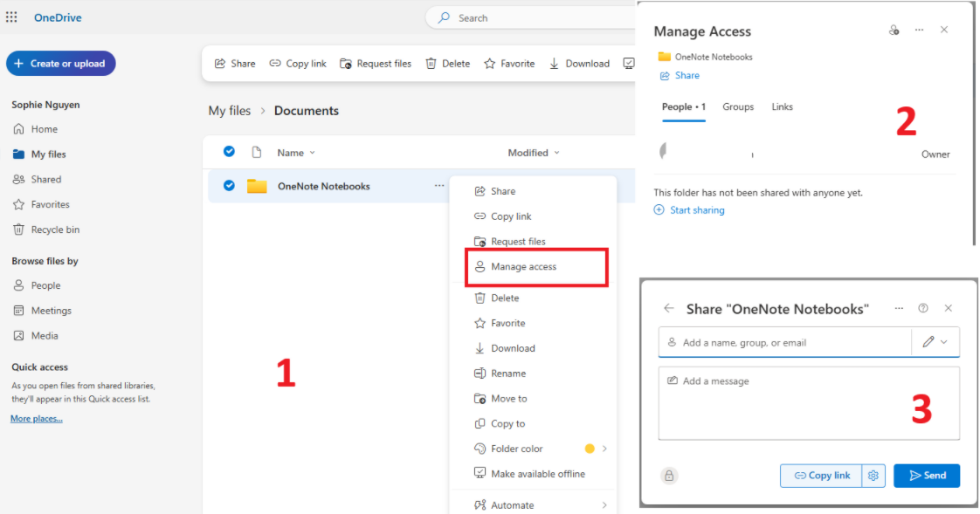This screenshot has height=514, width=980.
Task: Click the back arrow in the Share dialog
Action: [669, 308]
